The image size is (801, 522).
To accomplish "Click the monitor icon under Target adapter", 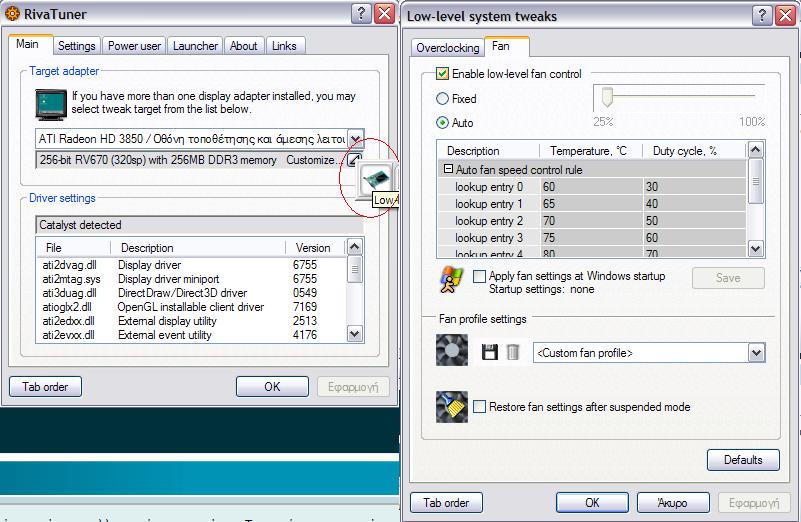I will pyautogui.click(x=51, y=104).
